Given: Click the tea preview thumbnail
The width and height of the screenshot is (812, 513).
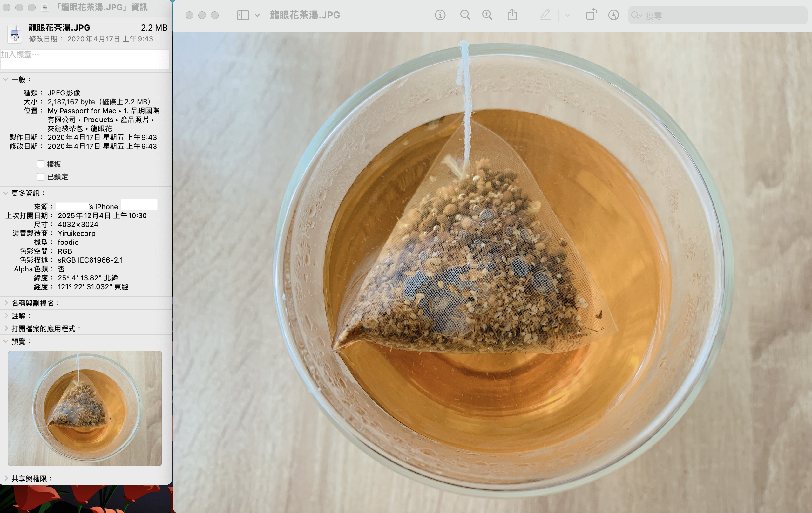Looking at the screenshot, I should point(85,408).
